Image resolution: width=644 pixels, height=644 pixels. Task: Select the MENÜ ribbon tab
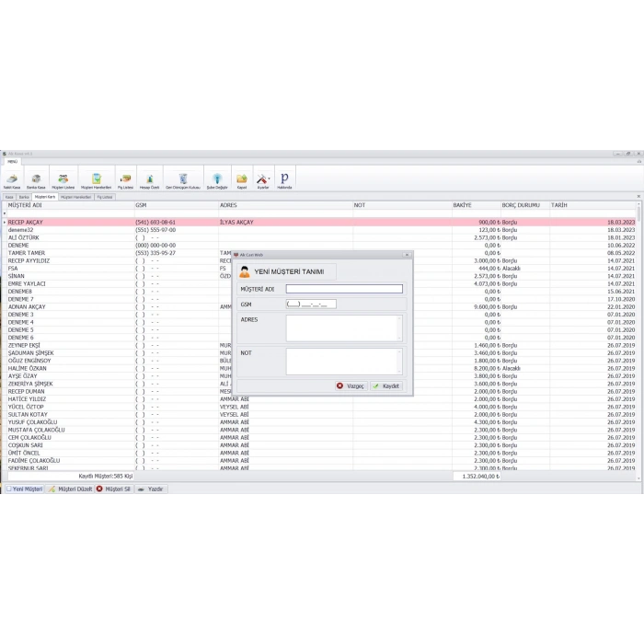click(x=13, y=161)
